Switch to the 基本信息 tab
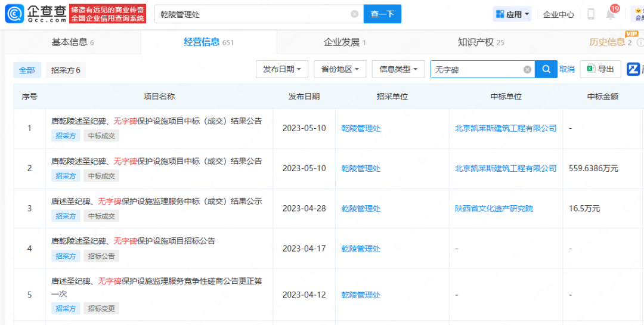The height and width of the screenshot is (325, 644). 72,42
